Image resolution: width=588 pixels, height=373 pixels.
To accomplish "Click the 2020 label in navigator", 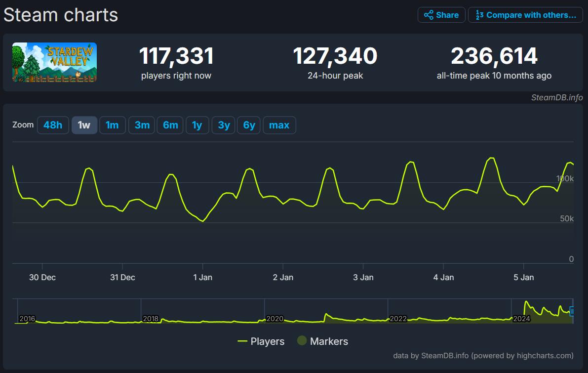I will [274, 319].
